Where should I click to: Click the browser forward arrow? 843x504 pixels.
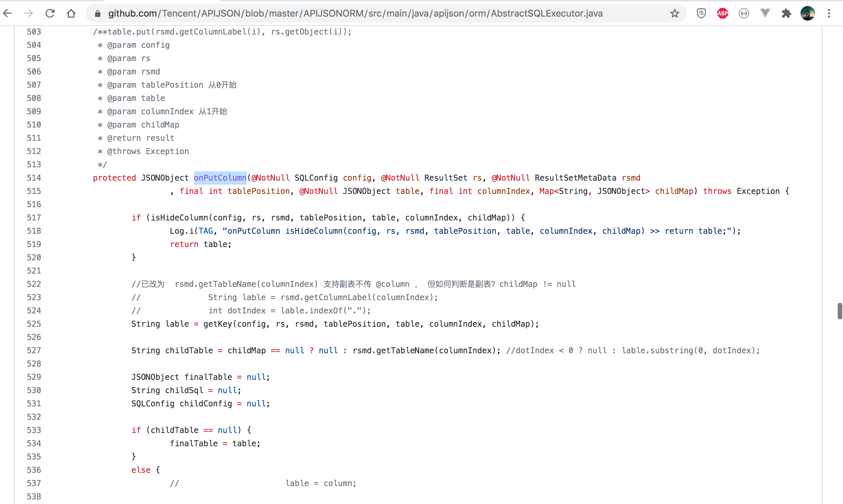pos(29,13)
